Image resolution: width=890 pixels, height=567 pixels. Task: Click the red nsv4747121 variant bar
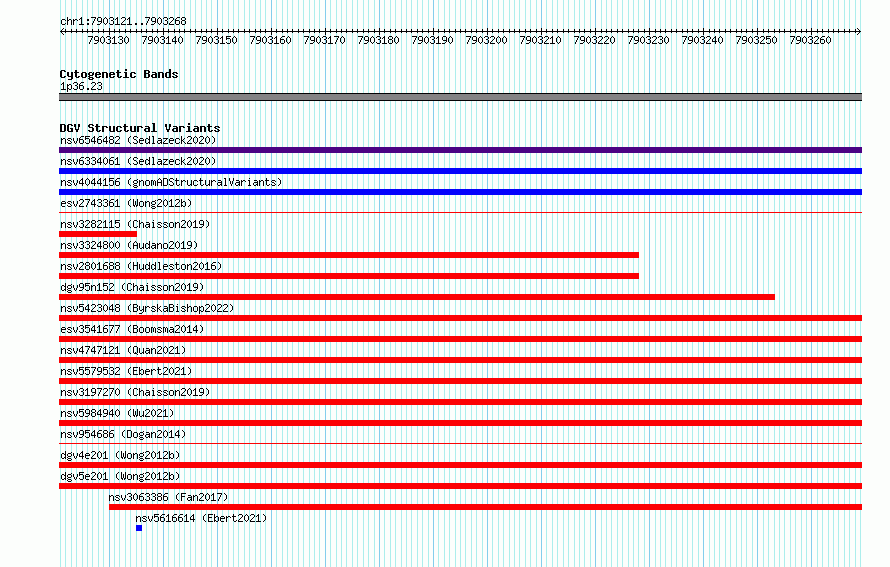[x=460, y=360]
